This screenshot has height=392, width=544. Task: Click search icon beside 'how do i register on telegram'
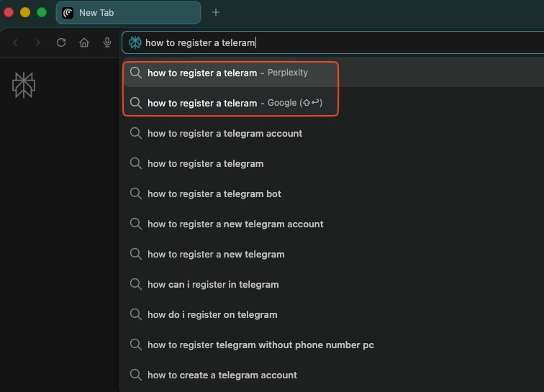coord(136,314)
